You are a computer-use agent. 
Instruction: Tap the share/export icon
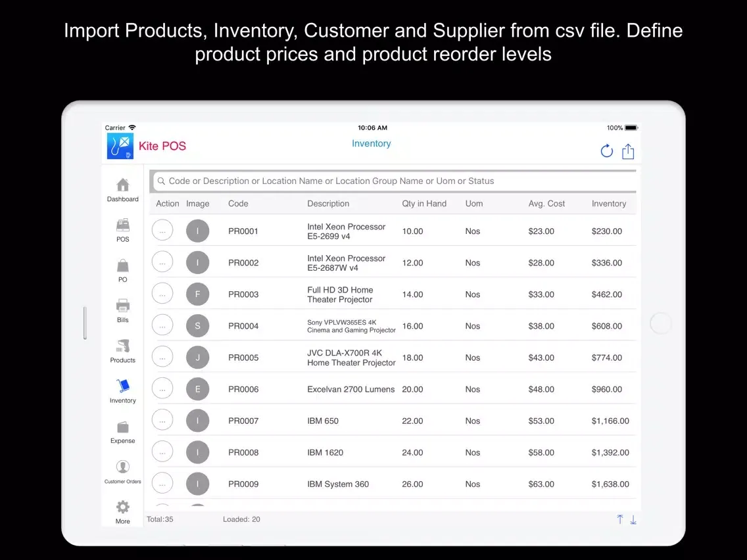pos(628,151)
